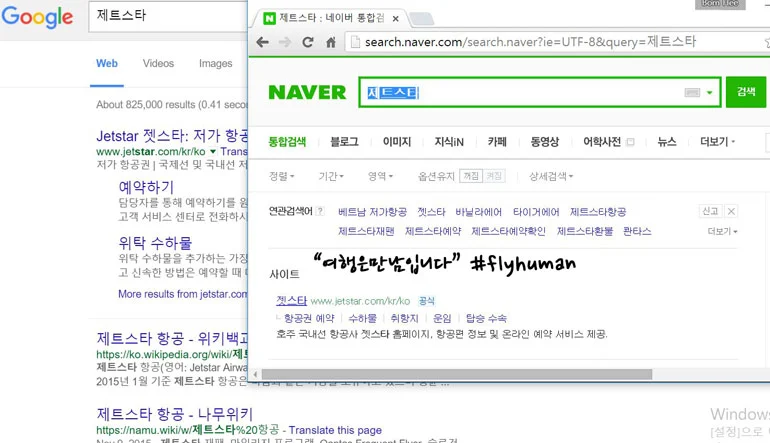This screenshot has height=443, width=770.
Task: Click related search 콴타스
Action: 637,231
